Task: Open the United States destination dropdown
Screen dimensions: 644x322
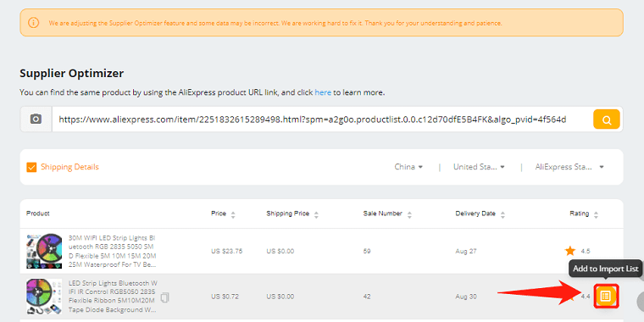Action: coord(479,167)
